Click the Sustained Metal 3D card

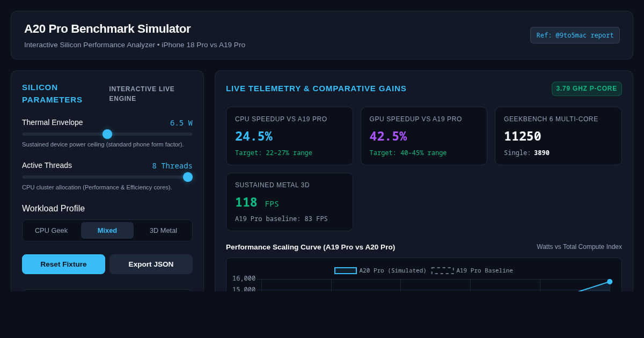289,202
